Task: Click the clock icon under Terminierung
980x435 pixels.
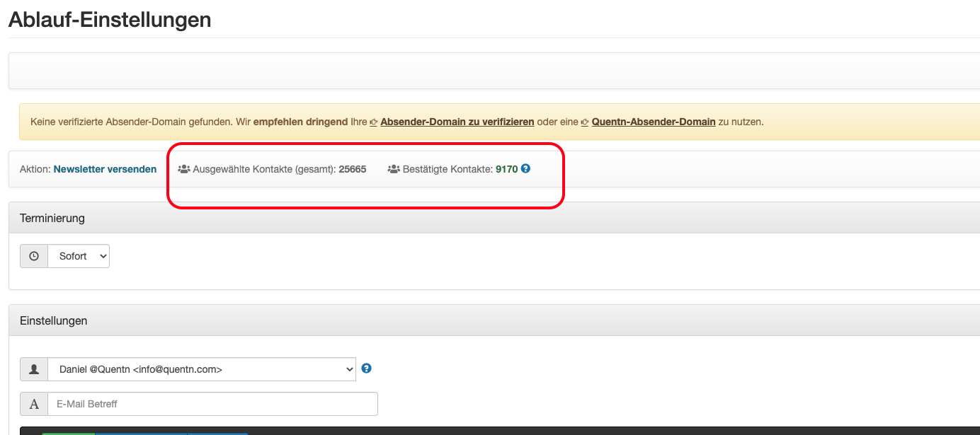Action: click(34, 256)
